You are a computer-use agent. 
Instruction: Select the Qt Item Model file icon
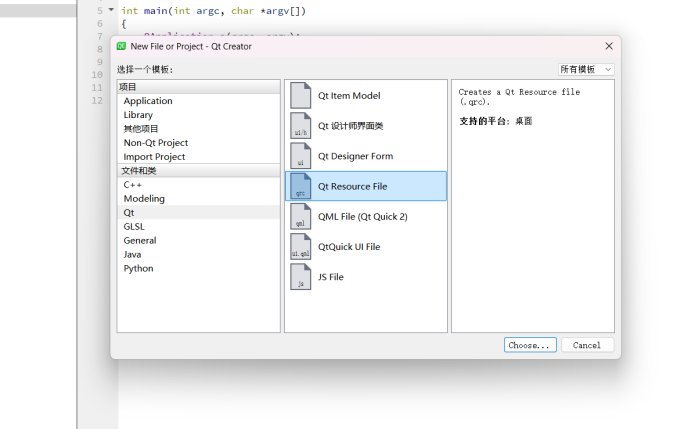301,95
